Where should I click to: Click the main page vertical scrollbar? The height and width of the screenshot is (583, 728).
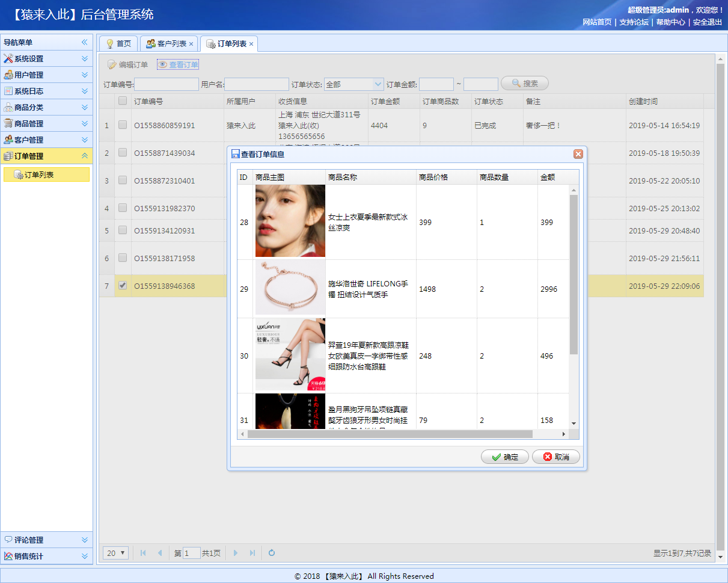tap(721, 307)
